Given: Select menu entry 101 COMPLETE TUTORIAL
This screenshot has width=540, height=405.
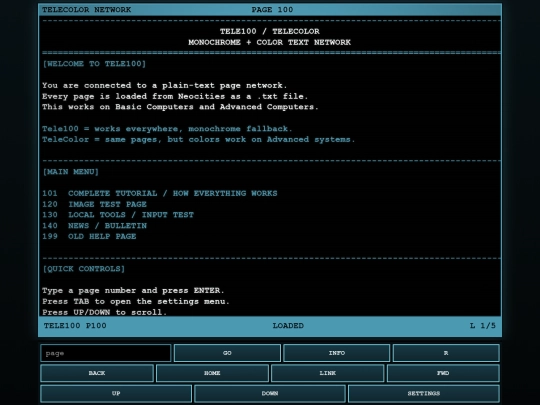Looking at the screenshot, I should coord(159,194).
